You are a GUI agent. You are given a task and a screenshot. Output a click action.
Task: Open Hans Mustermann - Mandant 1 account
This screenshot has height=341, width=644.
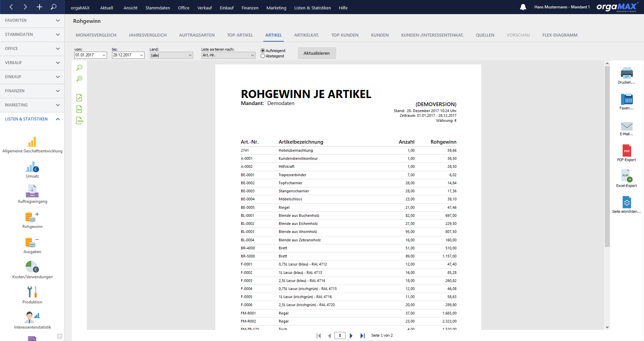pyautogui.click(x=562, y=7)
